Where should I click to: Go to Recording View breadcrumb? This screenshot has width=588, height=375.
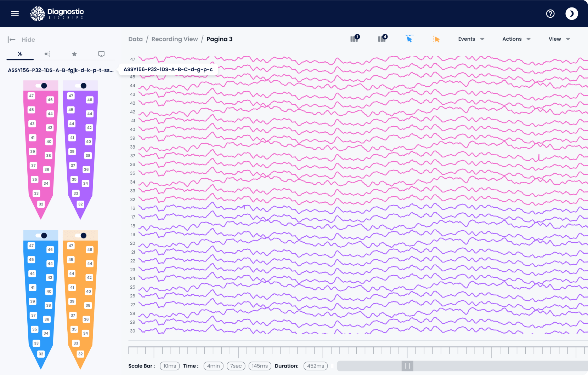click(174, 39)
